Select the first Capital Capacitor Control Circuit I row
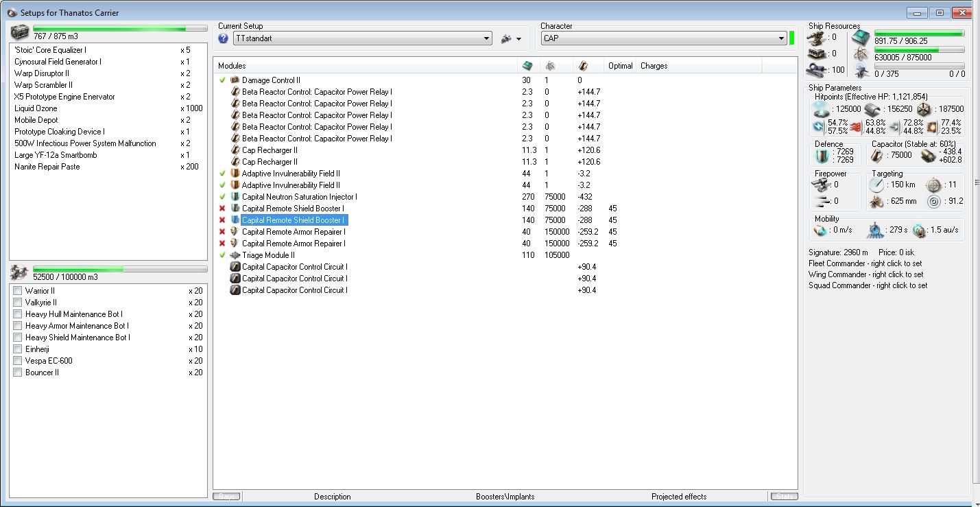980x507 pixels. click(505, 267)
